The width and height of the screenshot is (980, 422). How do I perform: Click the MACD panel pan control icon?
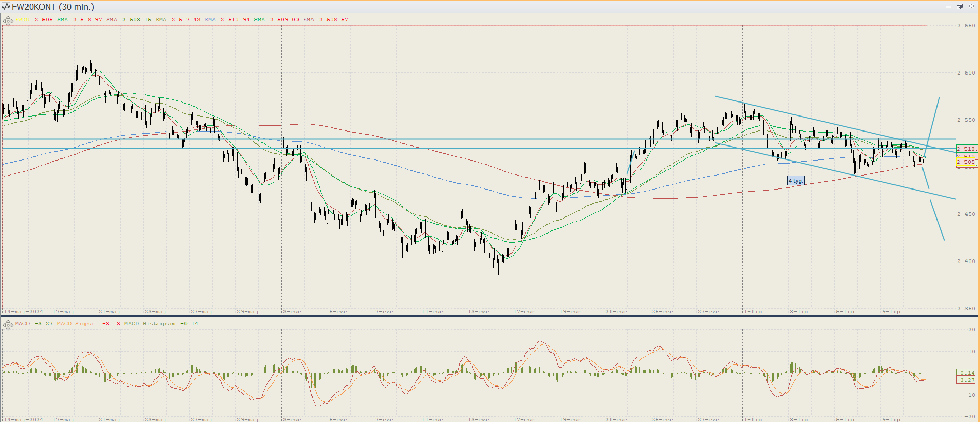[x=8, y=325]
